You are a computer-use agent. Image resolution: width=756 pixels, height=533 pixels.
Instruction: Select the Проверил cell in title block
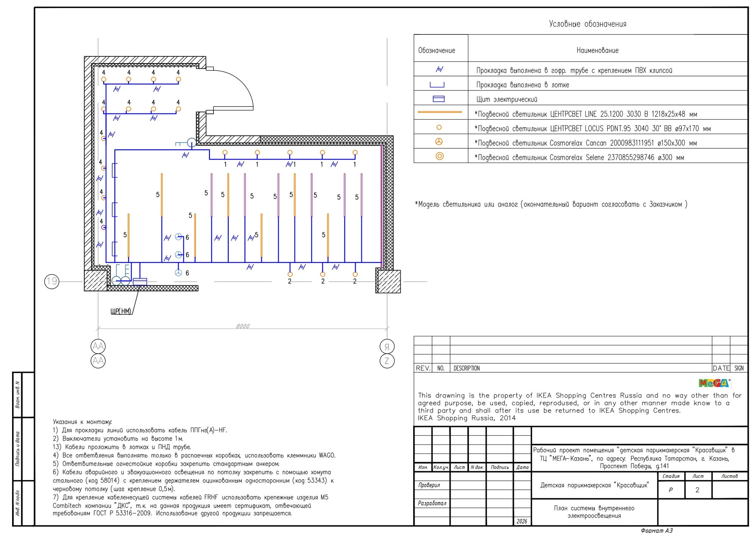[x=432, y=485]
